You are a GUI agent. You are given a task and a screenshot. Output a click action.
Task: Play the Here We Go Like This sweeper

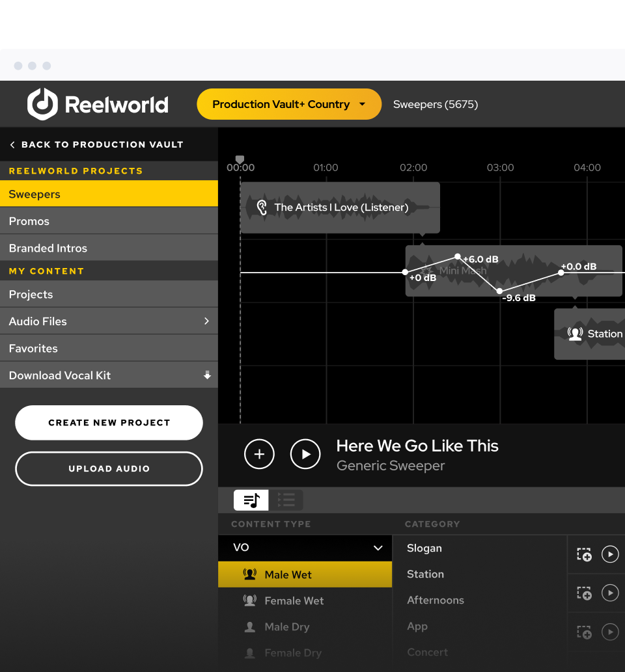click(305, 454)
